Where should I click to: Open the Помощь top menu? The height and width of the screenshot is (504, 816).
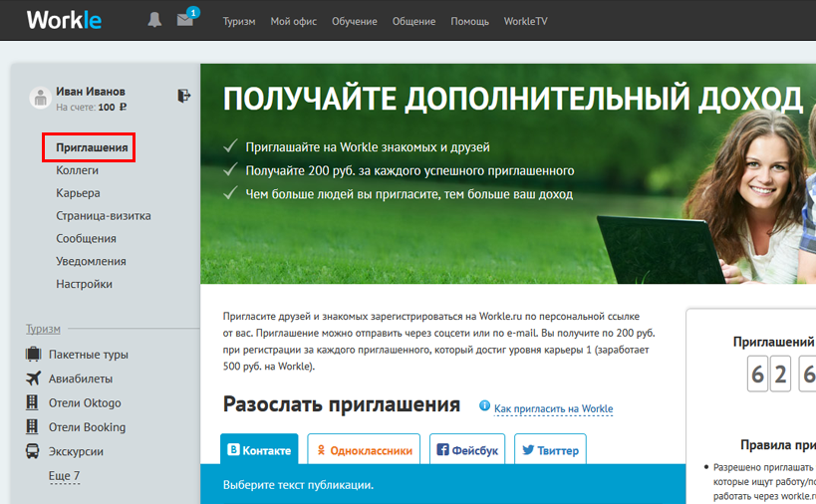point(470,21)
